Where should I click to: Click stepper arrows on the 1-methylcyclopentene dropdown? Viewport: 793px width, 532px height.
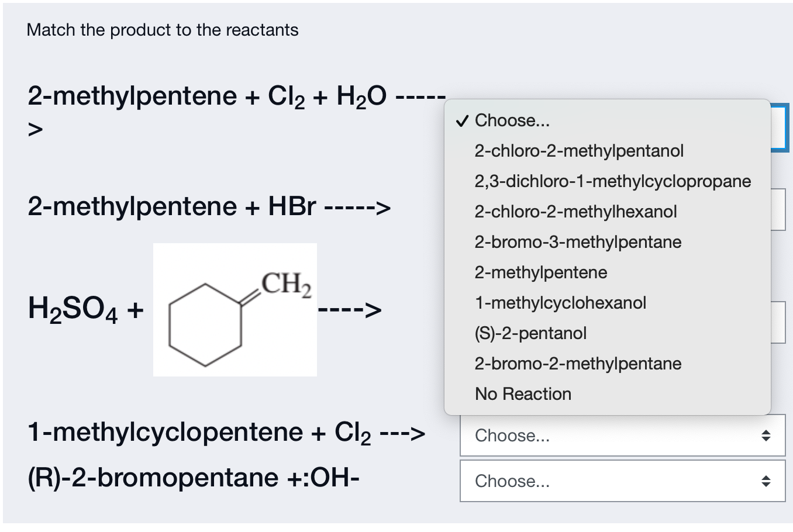coord(768,436)
